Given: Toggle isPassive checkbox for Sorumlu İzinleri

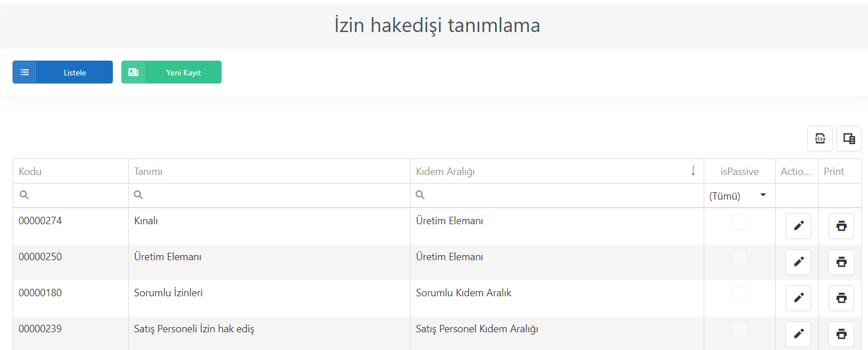Looking at the screenshot, I should pyautogui.click(x=739, y=294).
